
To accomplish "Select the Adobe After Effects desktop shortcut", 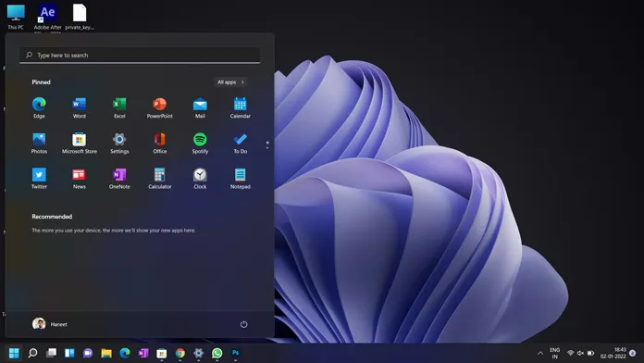I will click(47, 19).
